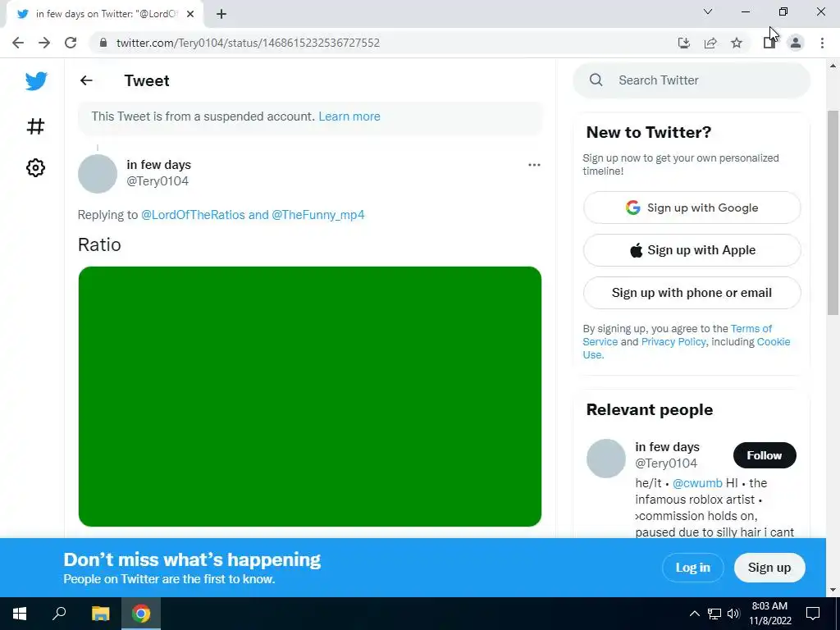Click Sign up on the bottom banner

[x=769, y=568]
